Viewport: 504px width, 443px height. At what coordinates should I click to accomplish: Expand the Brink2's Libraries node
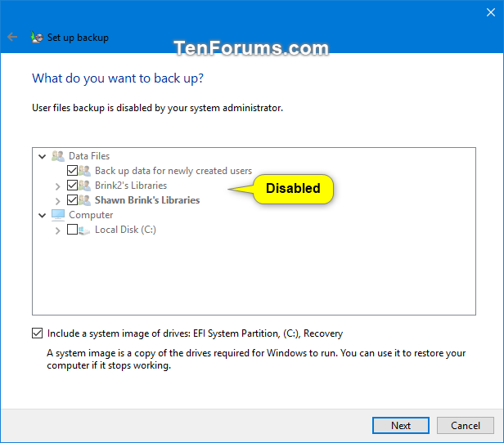[x=58, y=186]
